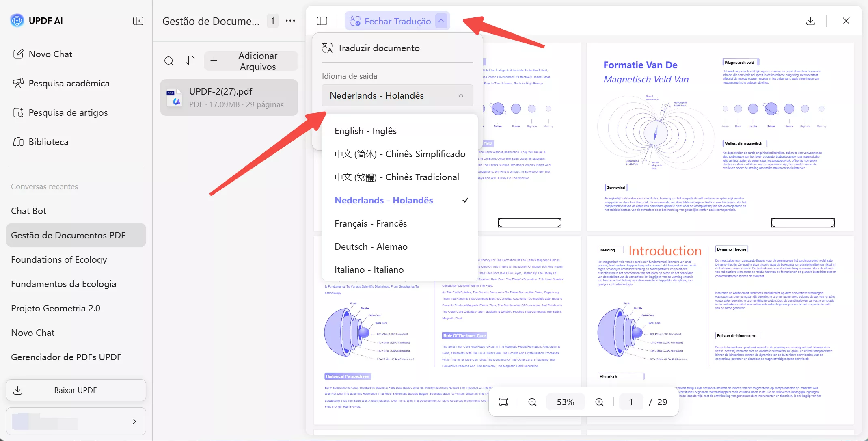Zoom out the PDF preview
Screen dimensions: 868x441
tap(532, 402)
